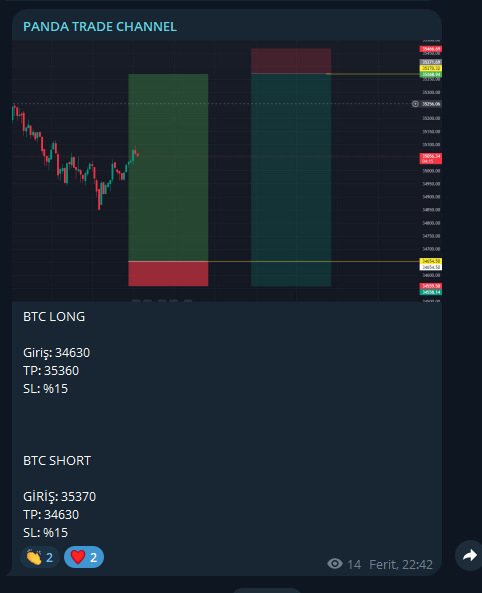This screenshot has height=593, width=482.
Task: Select the BTC LONG heading text
Action: [54, 317]
